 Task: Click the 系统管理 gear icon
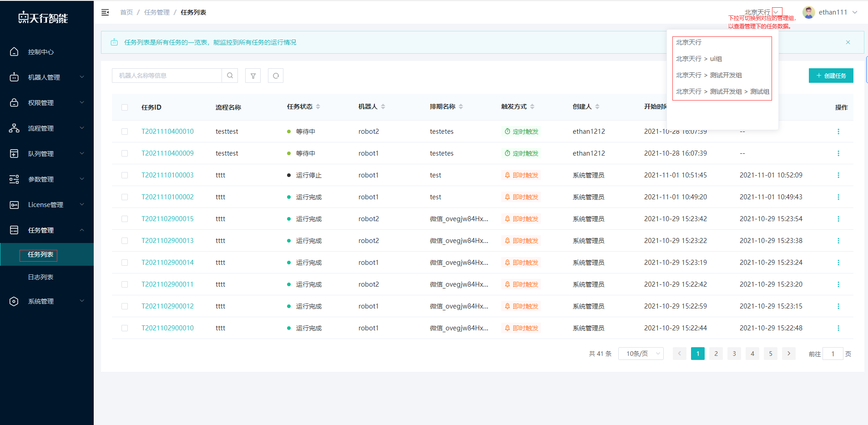(14, 301)
